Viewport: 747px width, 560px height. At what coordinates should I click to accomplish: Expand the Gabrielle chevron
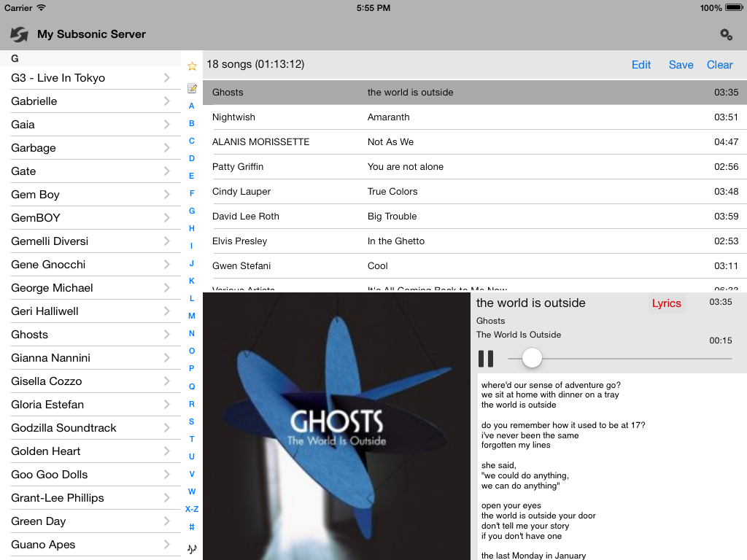tap(167, 101)
